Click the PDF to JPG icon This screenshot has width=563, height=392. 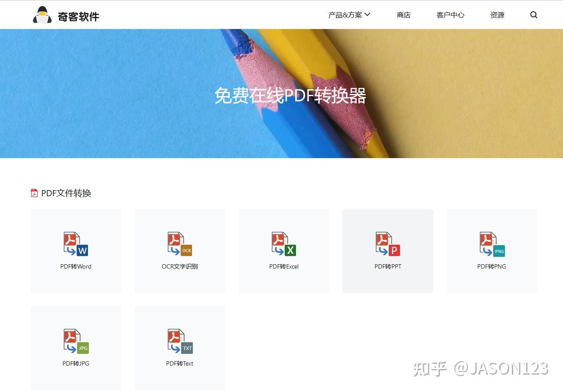click(76, 341)
